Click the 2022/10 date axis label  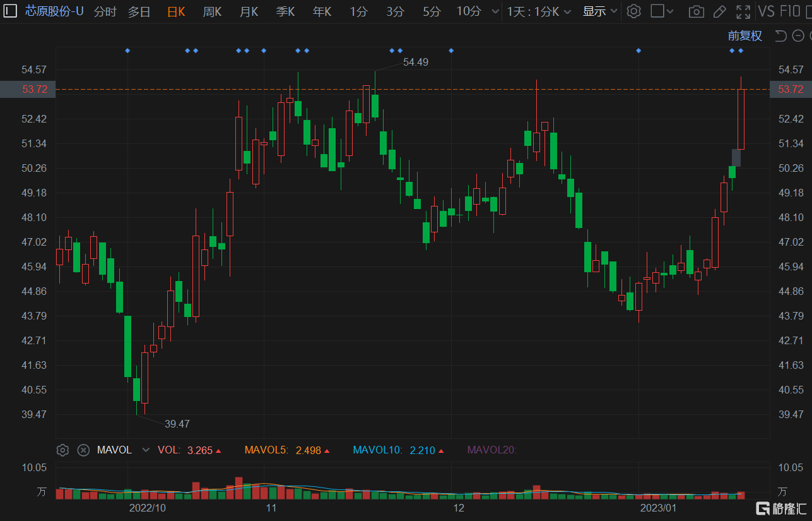coord(147,508)
